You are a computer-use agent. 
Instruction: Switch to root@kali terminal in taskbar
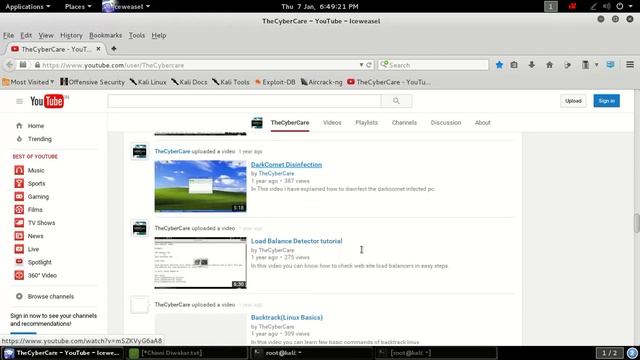click(x=311, y=353)
